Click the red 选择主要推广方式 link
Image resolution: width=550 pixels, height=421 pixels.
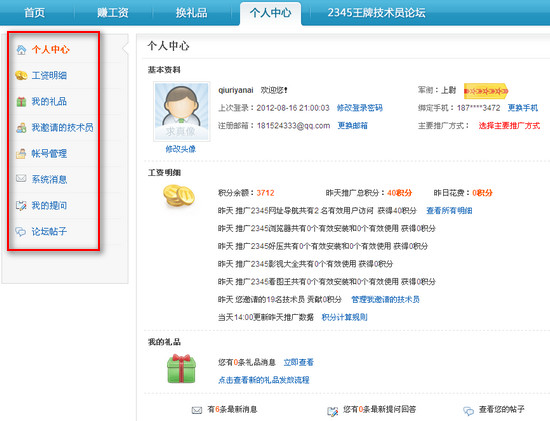(x=509, y=126)
